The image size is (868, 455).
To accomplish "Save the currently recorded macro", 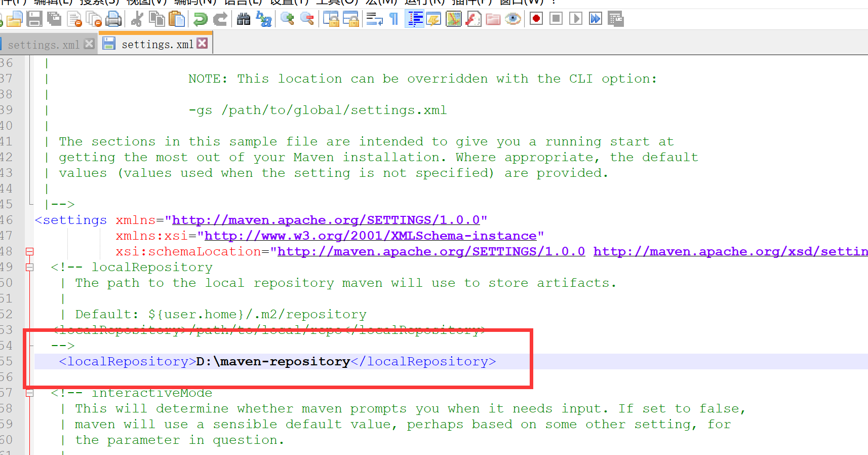I will tap(615, 19).
